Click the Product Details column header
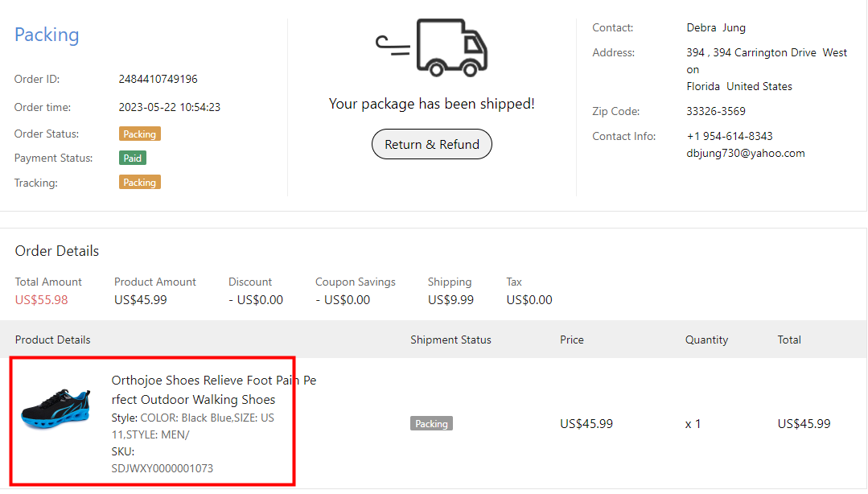 point(53,340)
